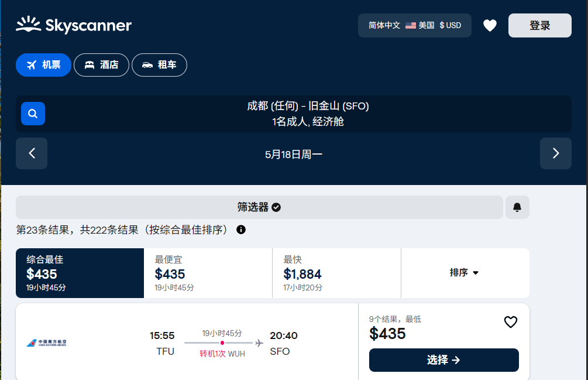The height and width of the screenshot is (380, 588).
Task: Click the magnifier search icon button
Action: pyautogui.click(x=33, y=114)
